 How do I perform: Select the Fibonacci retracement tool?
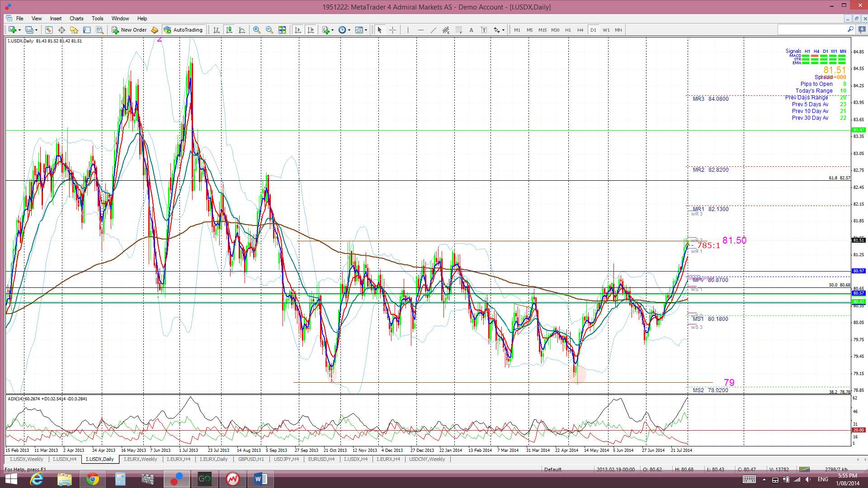[458, 30]
